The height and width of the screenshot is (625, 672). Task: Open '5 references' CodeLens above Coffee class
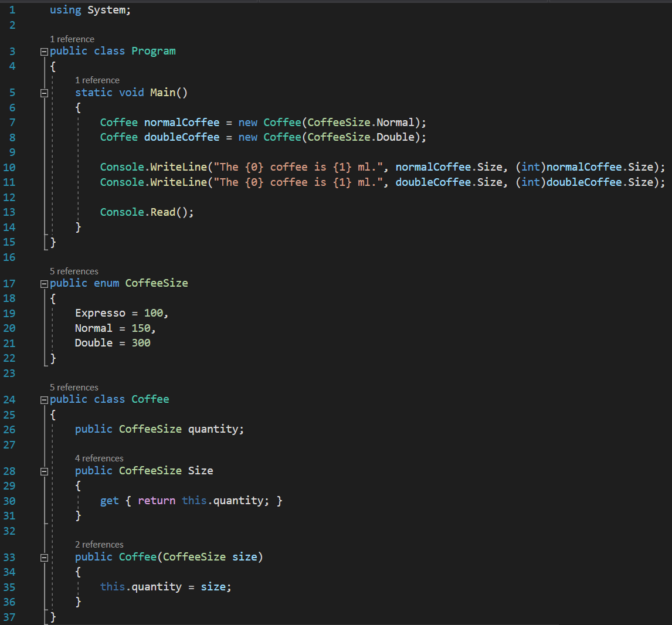74,387
